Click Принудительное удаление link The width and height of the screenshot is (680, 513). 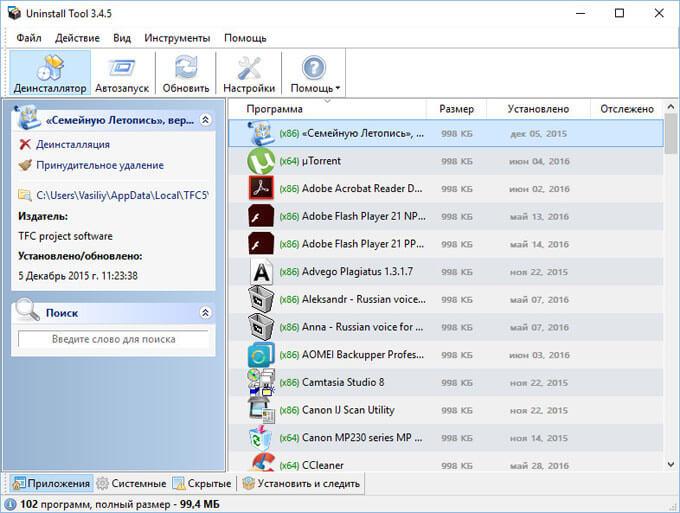[100, 165]
